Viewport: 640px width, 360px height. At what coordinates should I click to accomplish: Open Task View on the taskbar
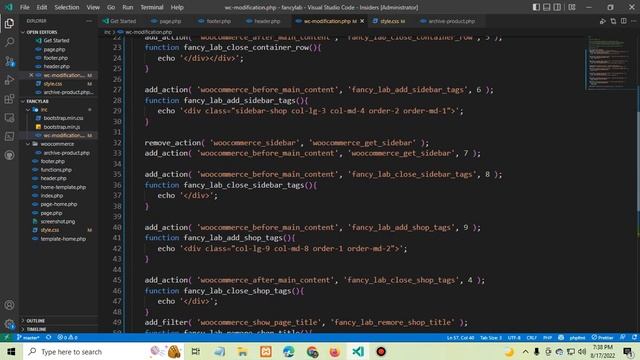coord(196,351)
